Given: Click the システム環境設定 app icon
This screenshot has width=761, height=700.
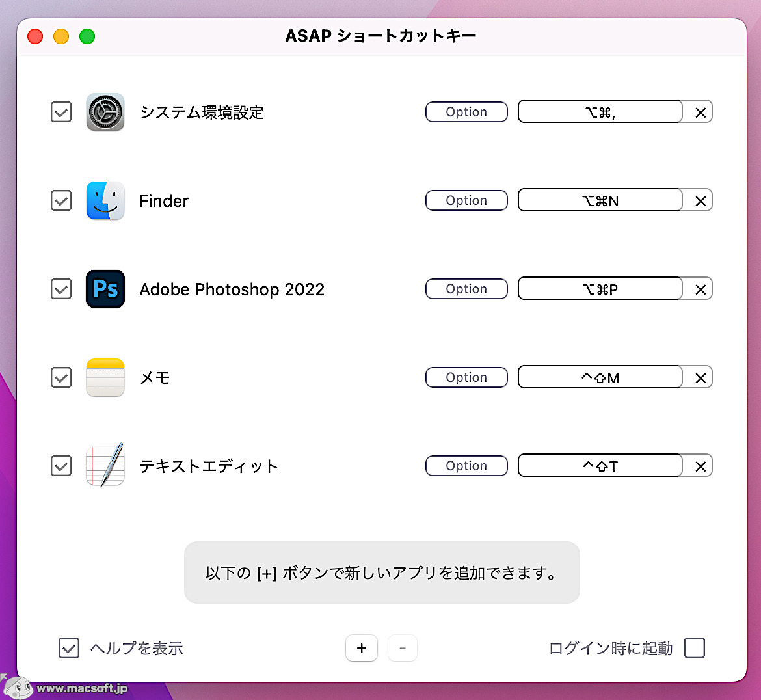Looking at the screenshot, I should [105, 112].
